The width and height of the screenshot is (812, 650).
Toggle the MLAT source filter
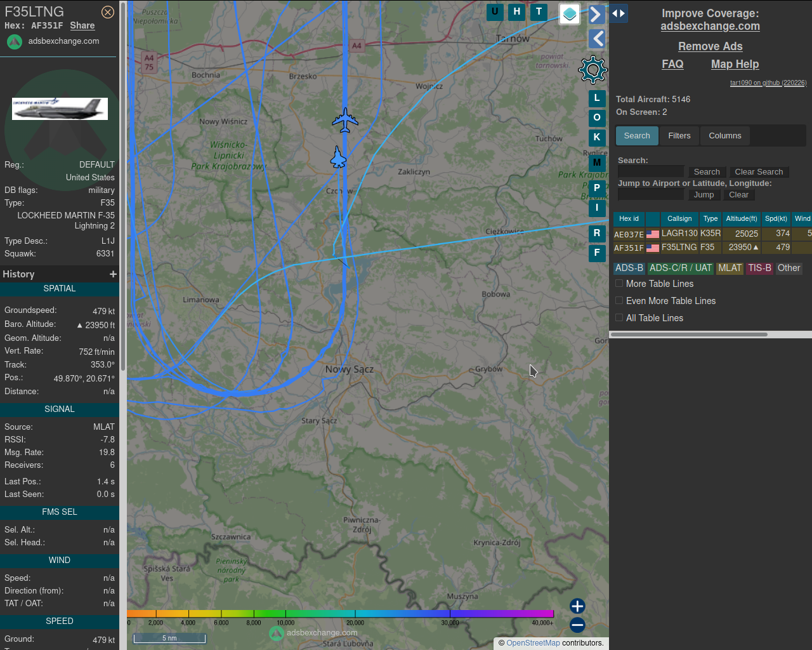tap(730, 269)
